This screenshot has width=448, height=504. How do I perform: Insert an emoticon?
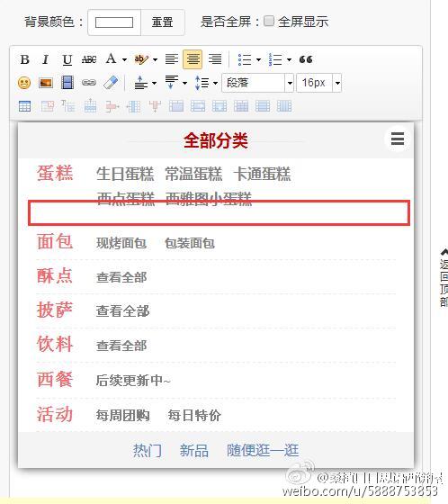point(24,83)
